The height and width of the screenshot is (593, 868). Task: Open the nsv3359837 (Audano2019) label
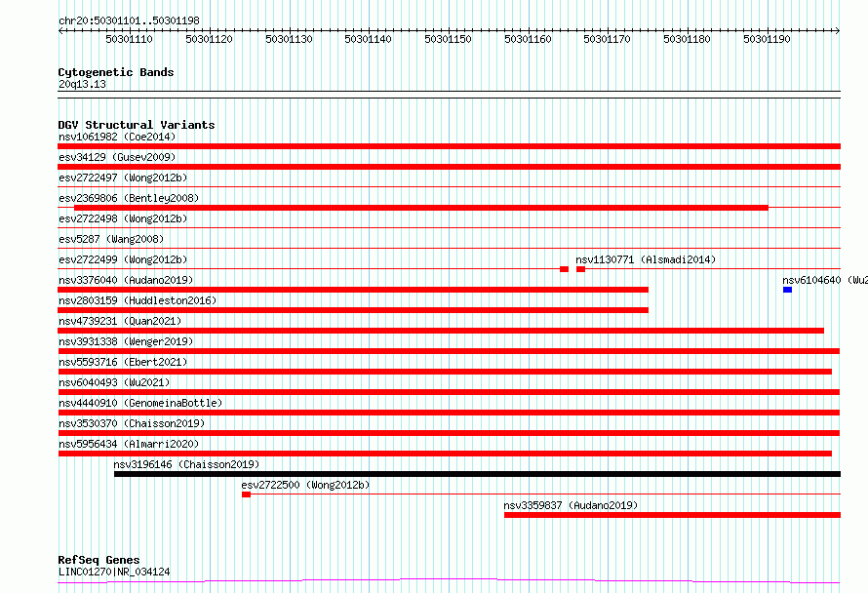[571, 505]
